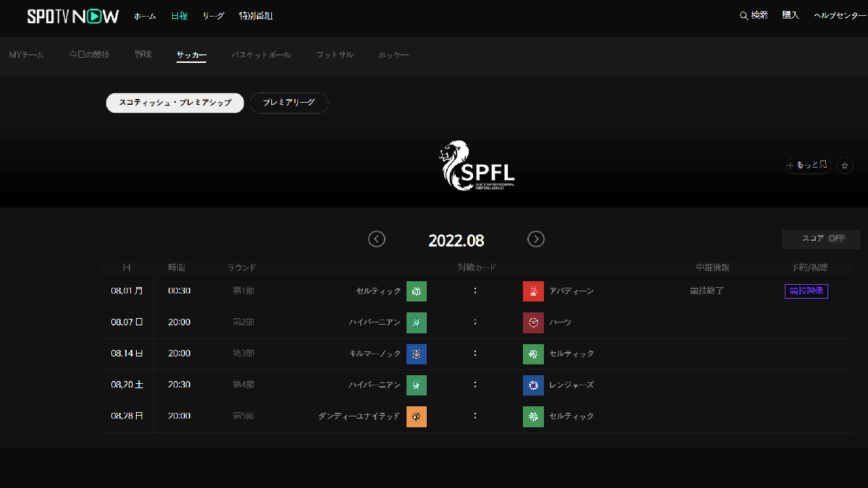The width and height of the screenshot is (868, 488).
Task: Favorite the league with the star icon
Action: [845, 166]
